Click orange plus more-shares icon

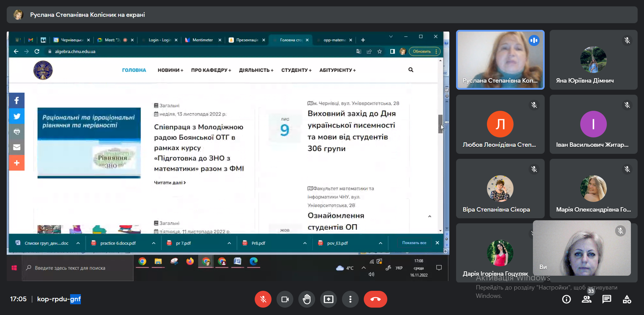click(17, 163)
